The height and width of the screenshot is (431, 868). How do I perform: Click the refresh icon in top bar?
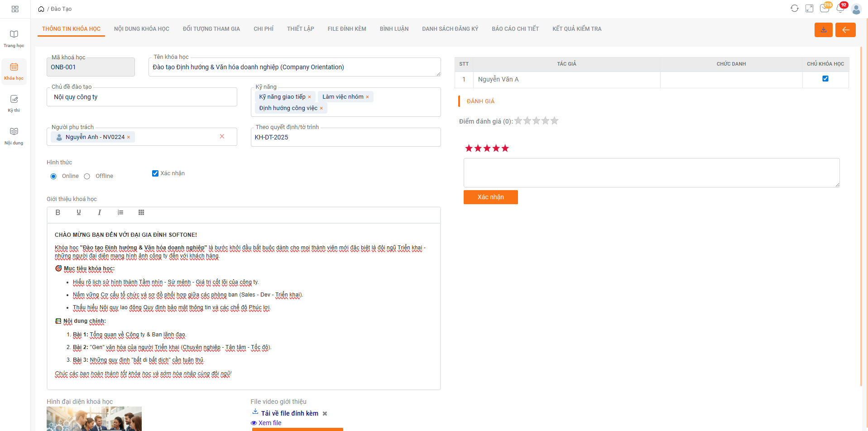[x=794, y=9]
